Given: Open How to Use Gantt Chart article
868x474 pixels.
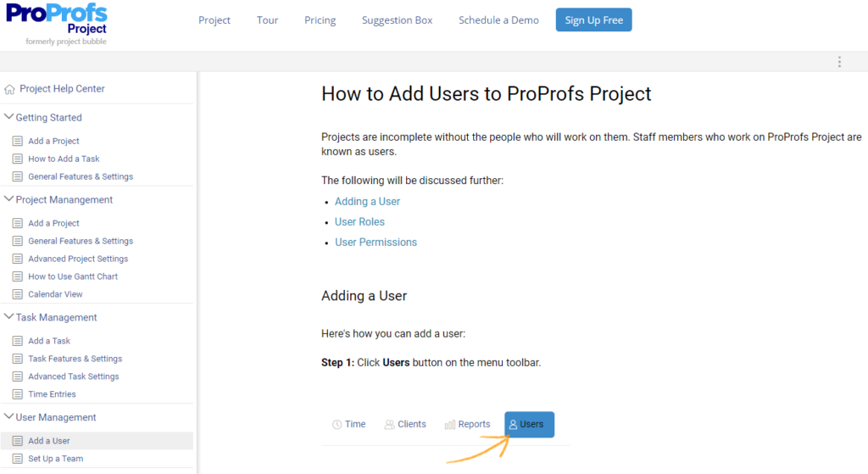Looking at the screenshot, I should [x=73, y=276].
